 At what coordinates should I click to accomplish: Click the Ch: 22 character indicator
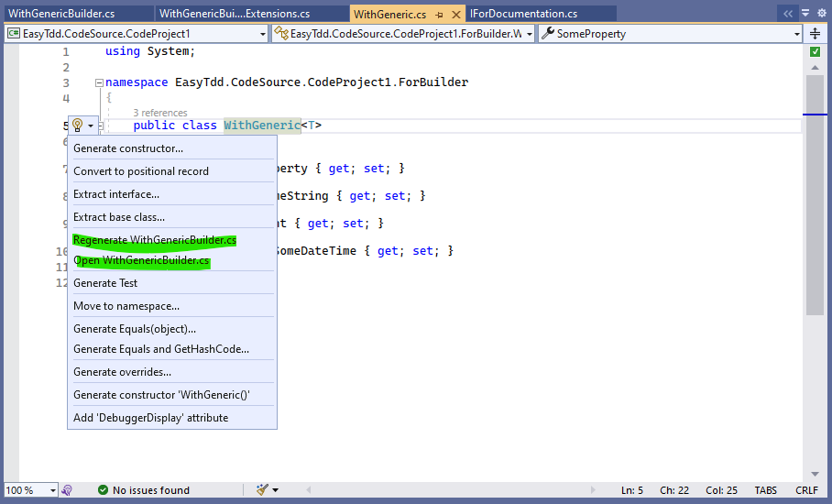coord(674,490)
